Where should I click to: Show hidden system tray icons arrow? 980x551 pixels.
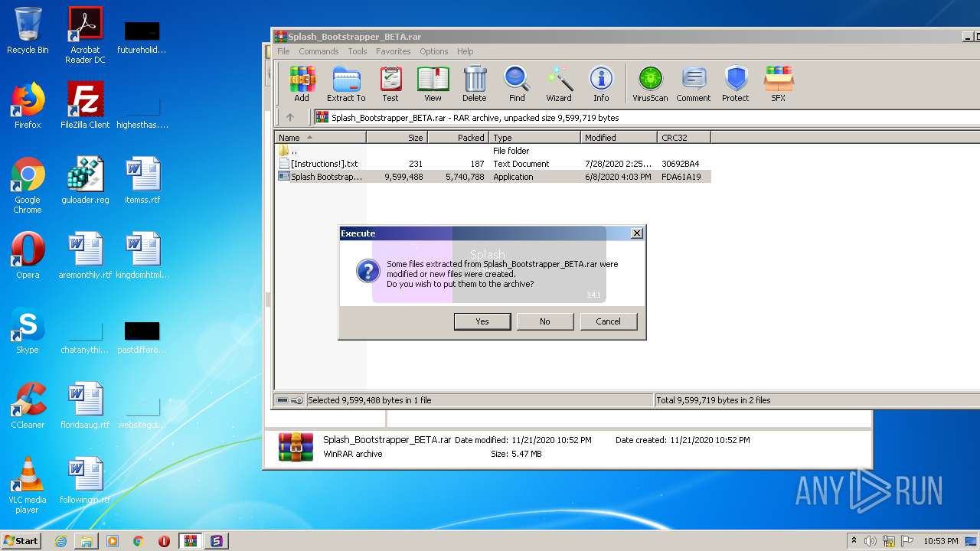click(x=854, y=541)
